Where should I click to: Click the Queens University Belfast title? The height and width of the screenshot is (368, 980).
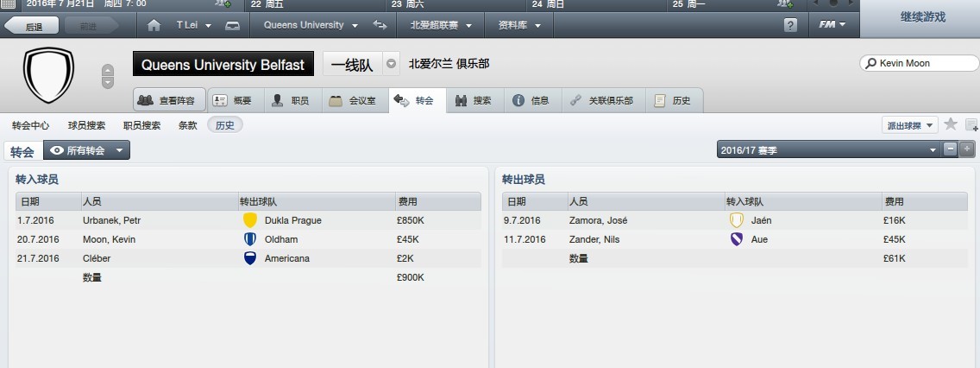(x=223, y=64)
